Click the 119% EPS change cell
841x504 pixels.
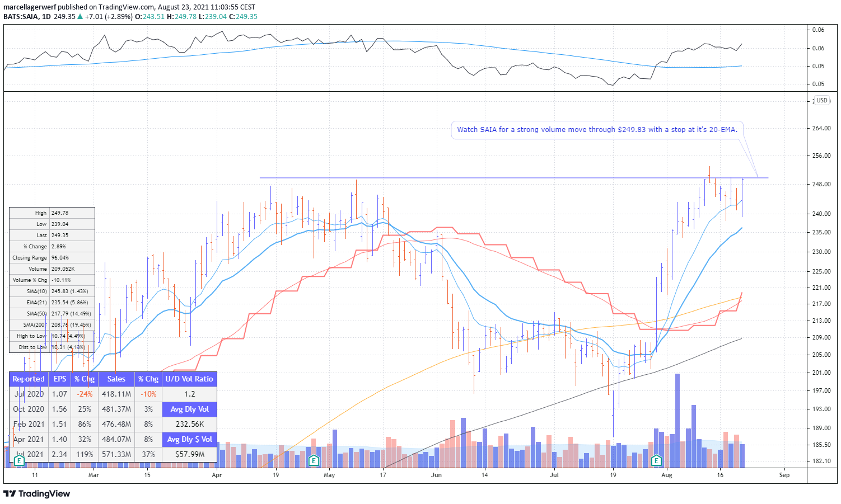[85, 455]
